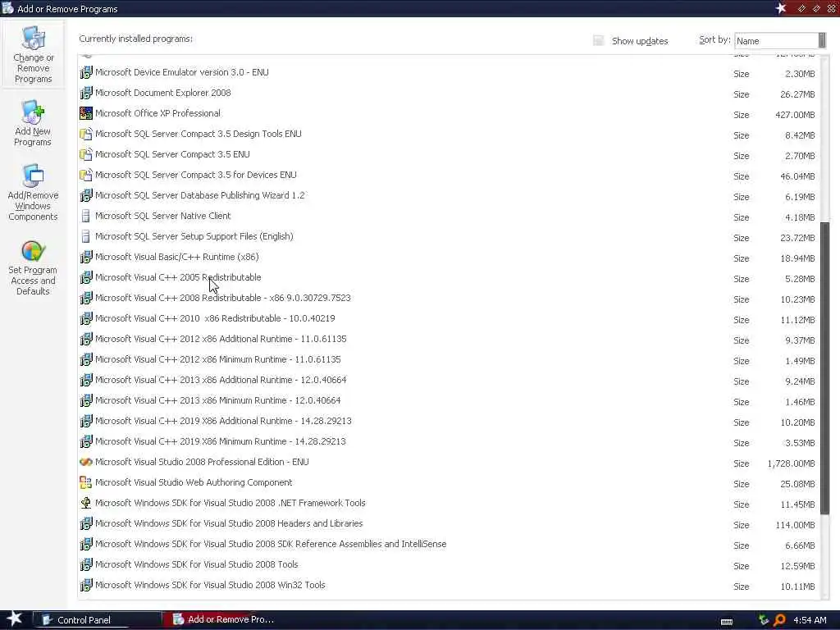Click the Microsoft Device Emulator version 3.0 icon
The image size is (840, 630).
click(x=85, y=72)
